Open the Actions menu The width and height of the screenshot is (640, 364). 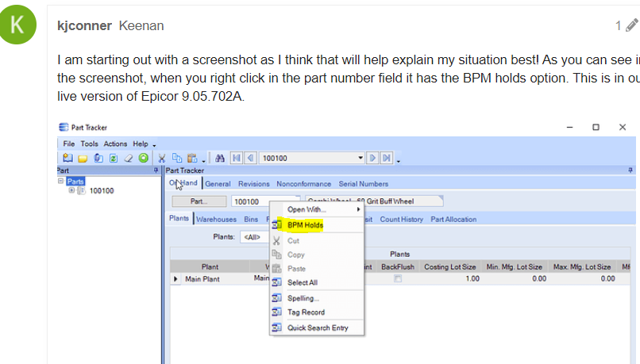[115, 144]
